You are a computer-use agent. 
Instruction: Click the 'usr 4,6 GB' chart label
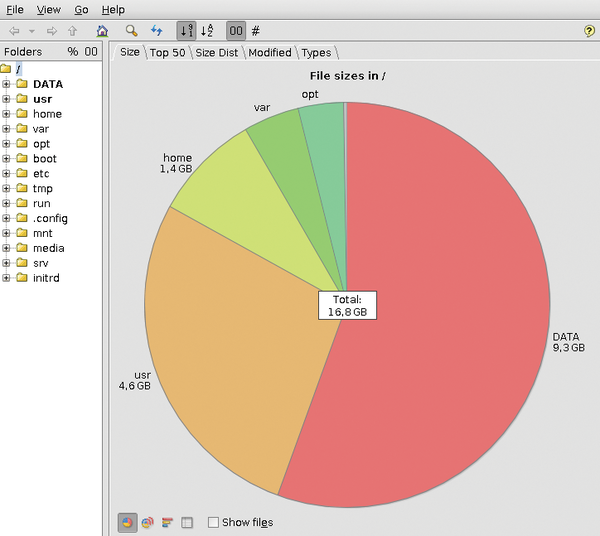135,380
